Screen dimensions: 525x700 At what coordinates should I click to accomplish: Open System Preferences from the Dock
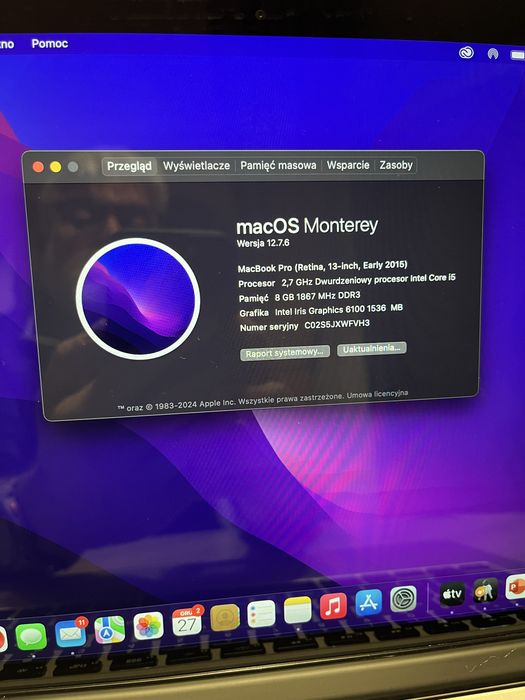404,599
